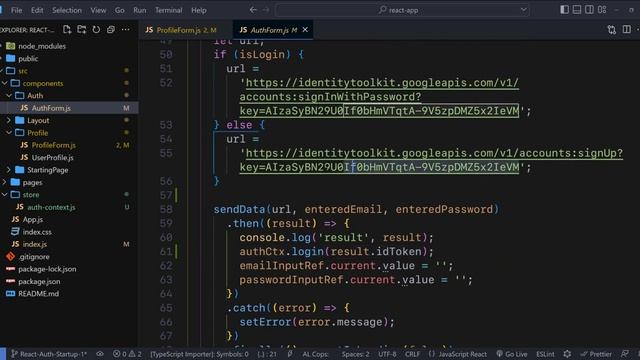The height and width of the screenshot is (360, 640).
Task: Open the Edit menu
Action: (37, 10)
